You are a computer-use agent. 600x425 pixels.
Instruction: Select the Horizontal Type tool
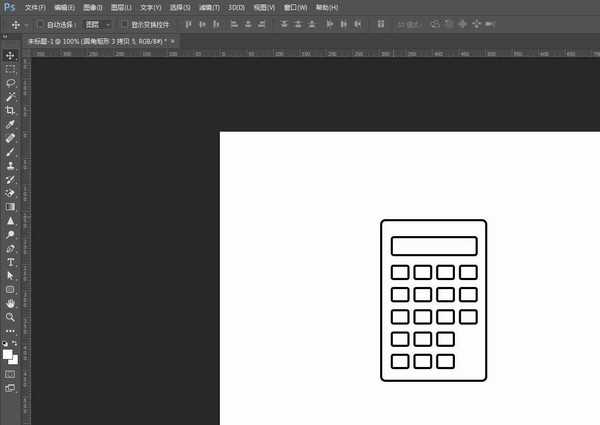[x=10, y=261]
